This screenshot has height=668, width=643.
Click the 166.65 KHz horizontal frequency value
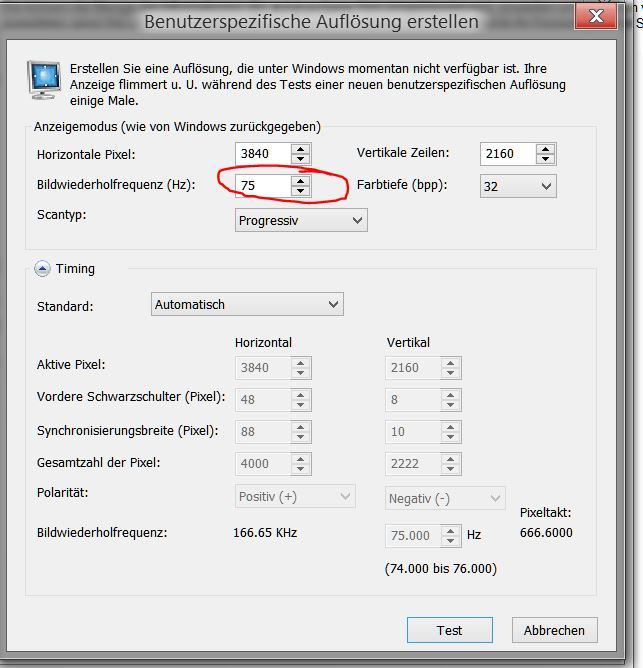pyautogui.click(x=265, y=533)
